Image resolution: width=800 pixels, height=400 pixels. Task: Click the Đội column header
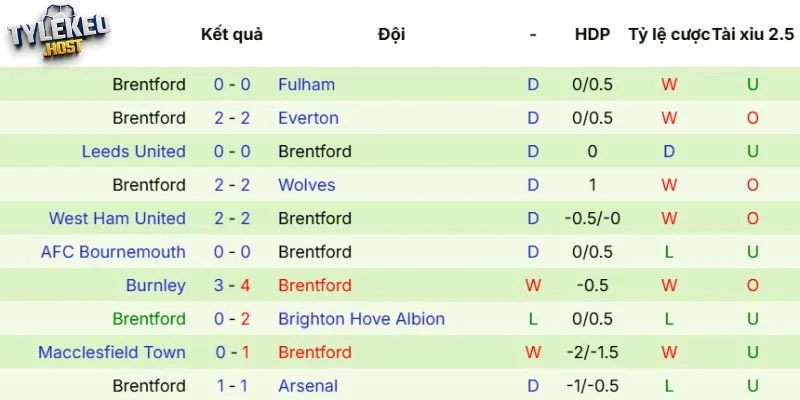pos(392,34)
